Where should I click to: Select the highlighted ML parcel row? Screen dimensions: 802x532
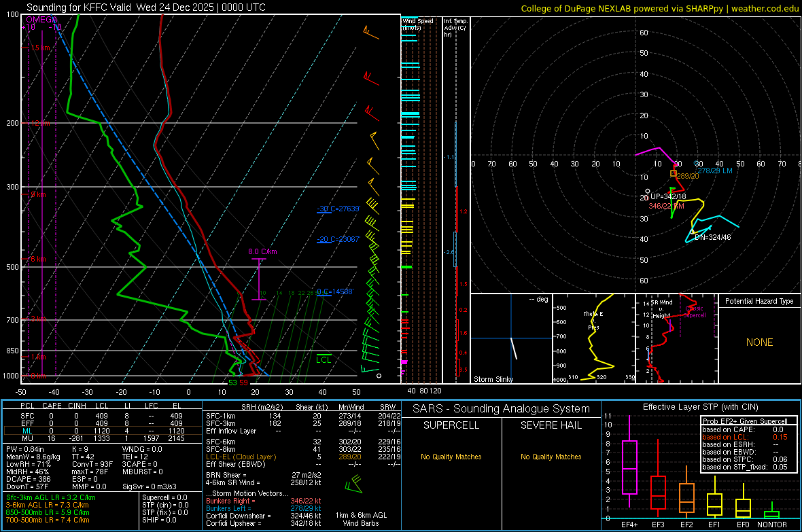click(102, 431)
